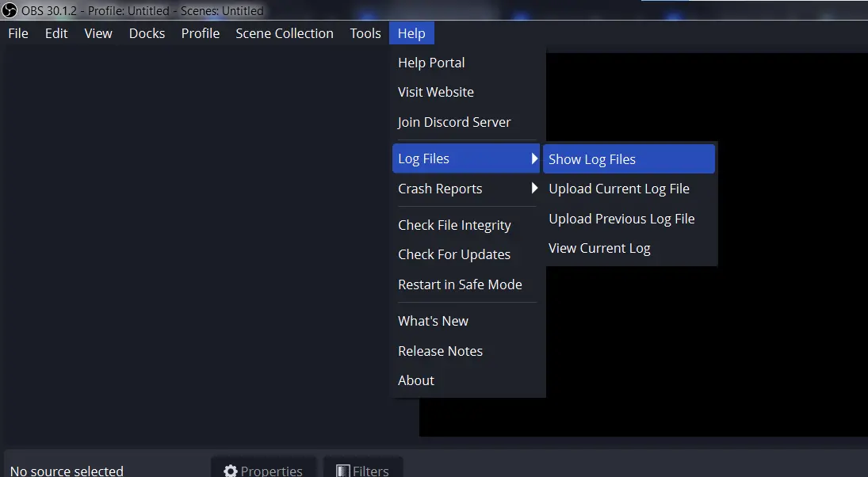This screenshot has height=477, width=868.
Task: Choose Visit Website
Action: point(466,93)
